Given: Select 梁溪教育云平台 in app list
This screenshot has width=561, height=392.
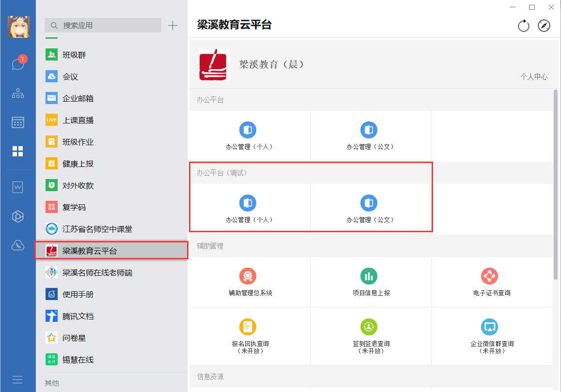Looking at the screenshot, I should coord(111,251).
